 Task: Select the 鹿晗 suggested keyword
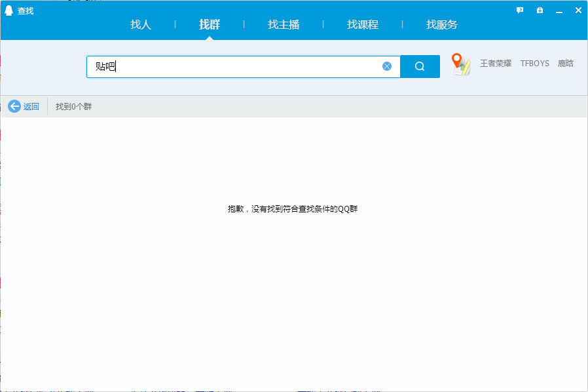tap(566, 64)
